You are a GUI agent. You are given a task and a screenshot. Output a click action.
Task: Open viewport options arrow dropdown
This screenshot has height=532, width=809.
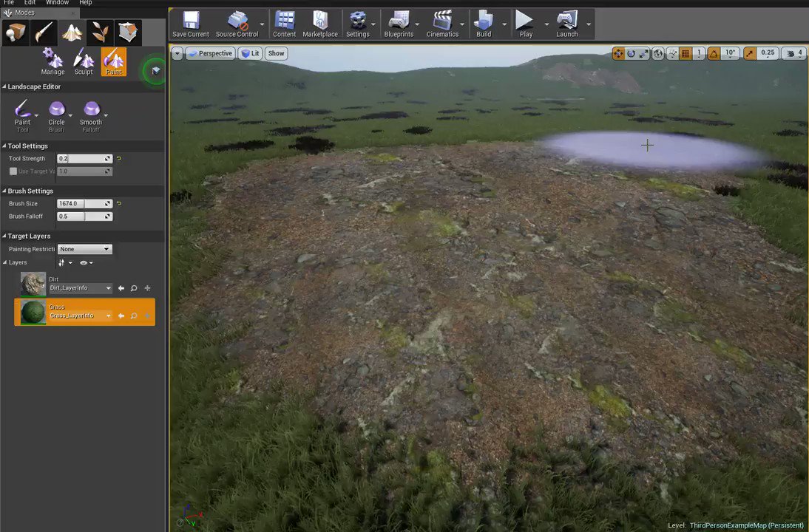click(x=177, y=53)
